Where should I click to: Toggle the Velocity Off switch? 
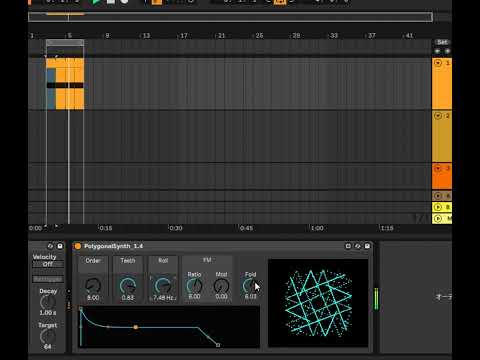(x=48, y=264)
